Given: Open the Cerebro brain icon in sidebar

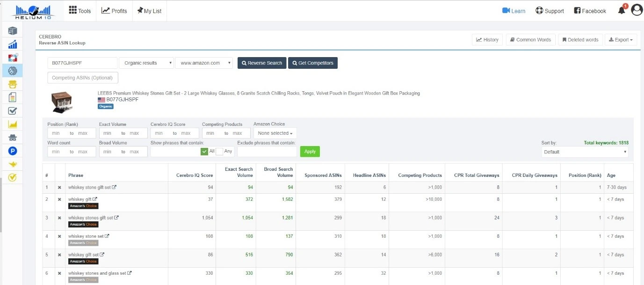Looking at the screenshot, I should [x=12, y=71].
